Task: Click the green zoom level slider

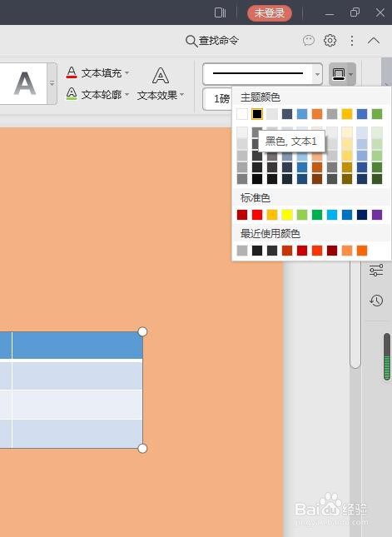Action: pyautogui.click(x=387, y=356)
